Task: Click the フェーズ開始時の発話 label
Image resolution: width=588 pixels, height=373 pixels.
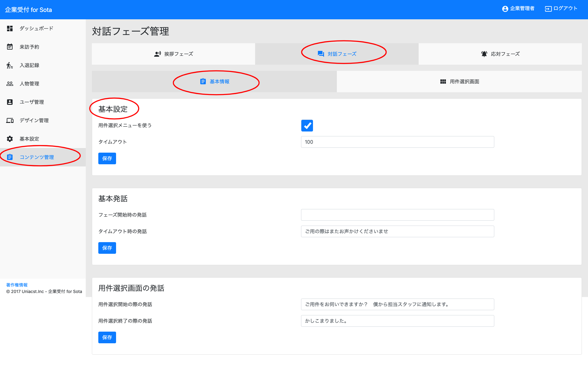Action: pos(123,215)
